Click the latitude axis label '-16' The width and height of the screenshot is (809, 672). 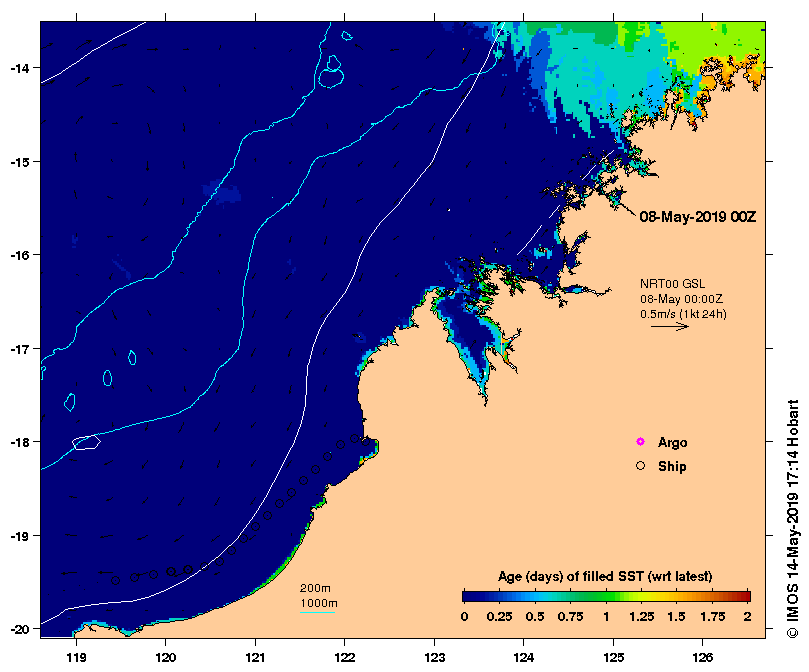[x=19, y=255]
